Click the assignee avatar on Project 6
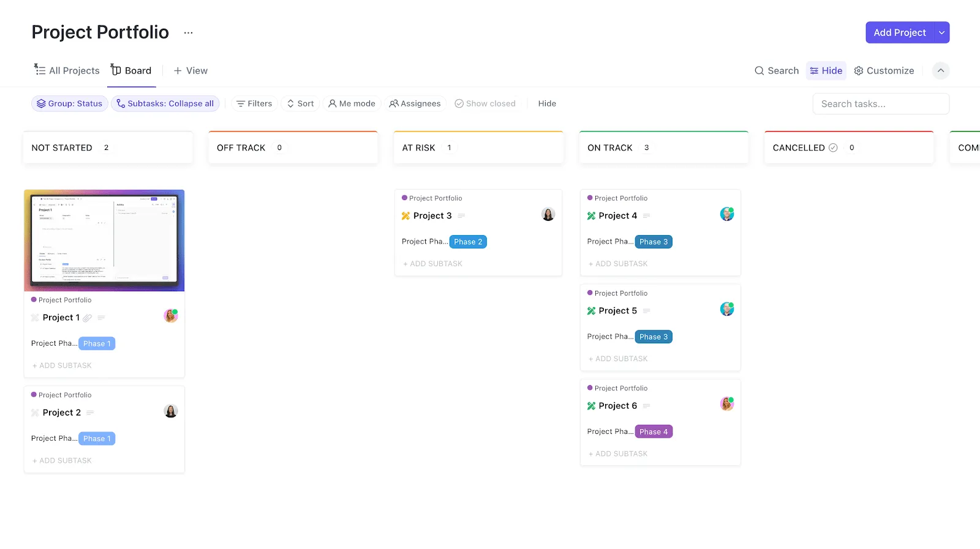 (x=727, y=404)
